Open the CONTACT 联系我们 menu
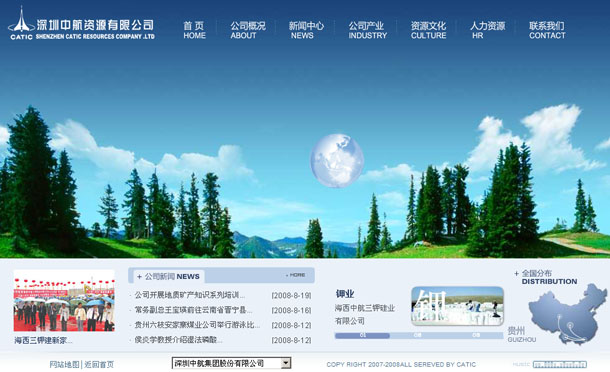Viewport: 610px width, 372px height. click(x=547, y=30)
